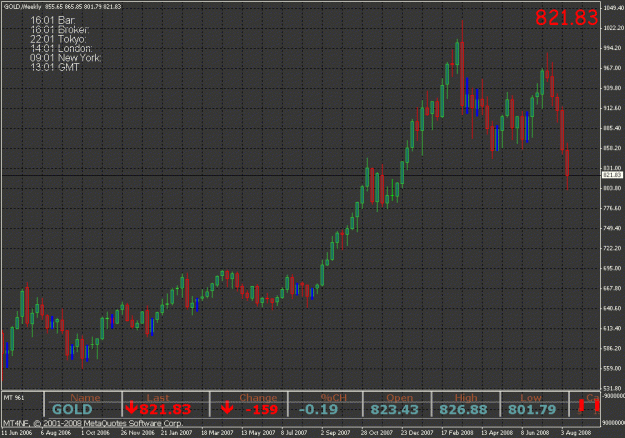
Task: Click the 559.00 price axis label
Action: (614, 368)
